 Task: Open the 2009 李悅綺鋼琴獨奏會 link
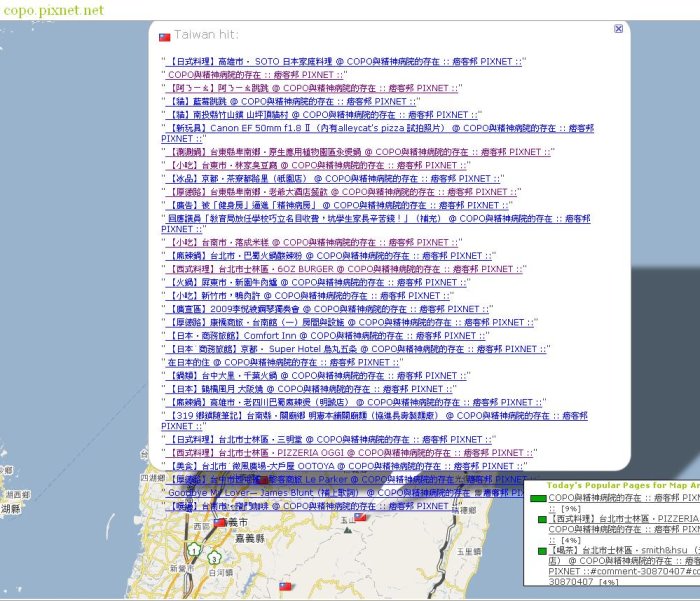[327, 309]
